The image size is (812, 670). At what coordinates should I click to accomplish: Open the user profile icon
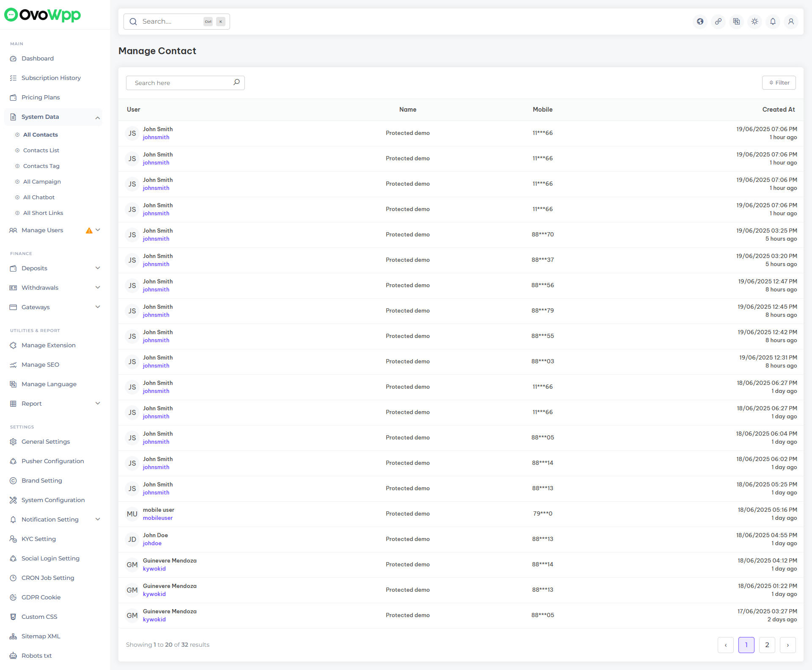pyautogui.click(x=791, y=22)
